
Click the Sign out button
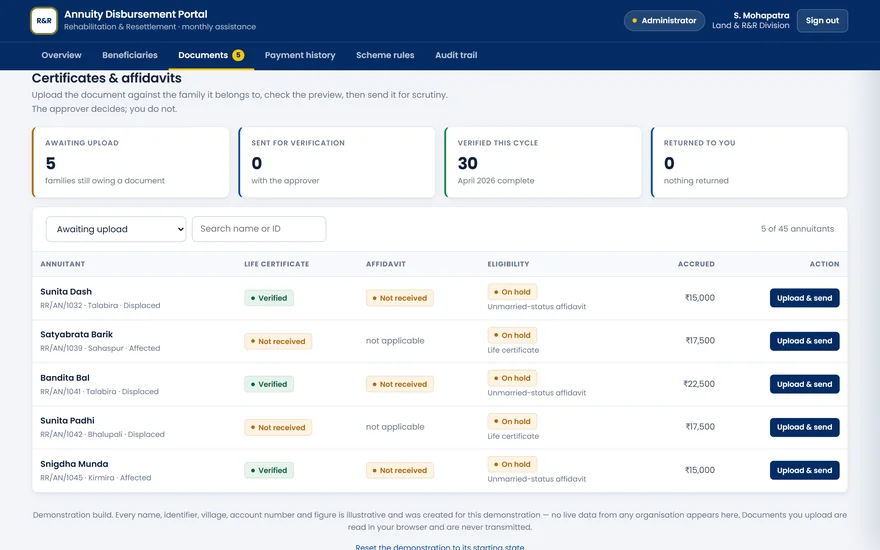click(822, 21)
